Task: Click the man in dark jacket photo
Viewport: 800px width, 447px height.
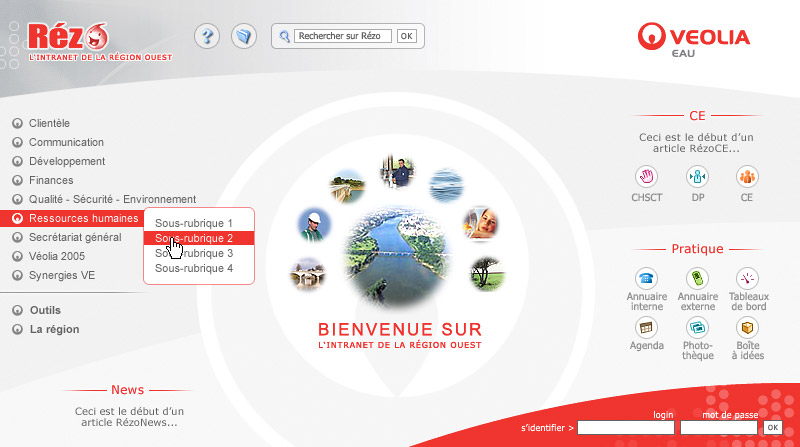Action: 397,171
